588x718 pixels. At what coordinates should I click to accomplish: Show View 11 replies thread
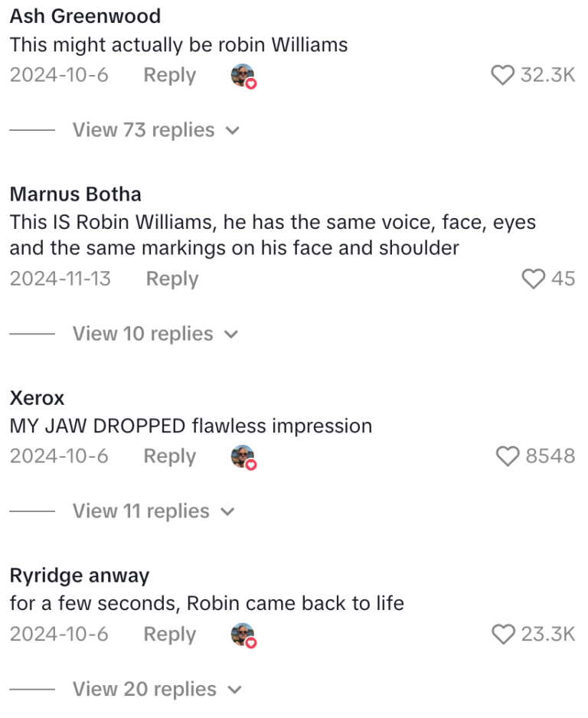(x=153, y=511)
